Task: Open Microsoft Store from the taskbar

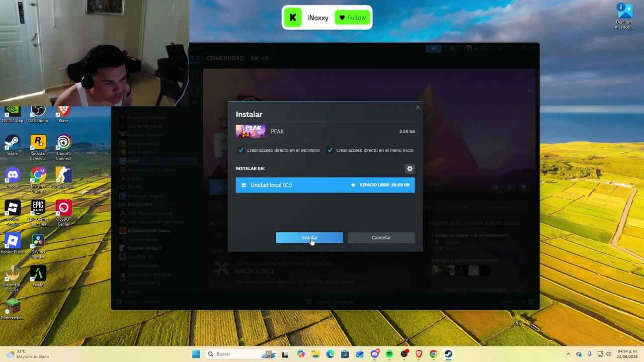Action: pos(345,354)
